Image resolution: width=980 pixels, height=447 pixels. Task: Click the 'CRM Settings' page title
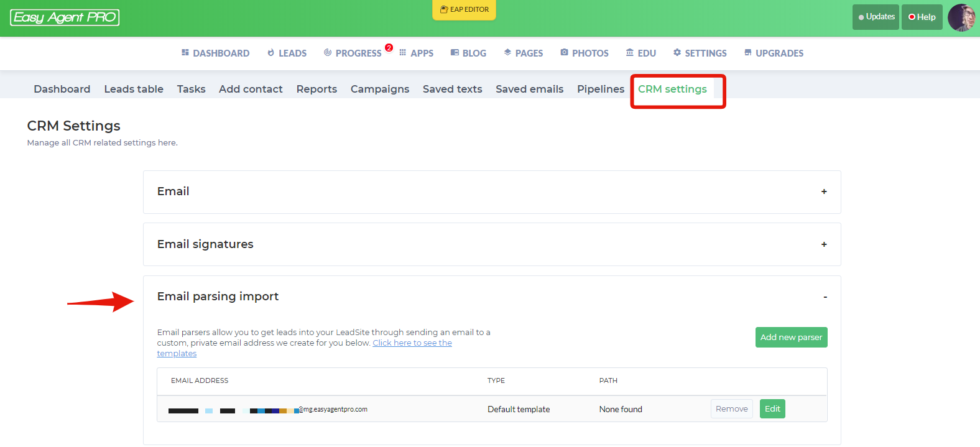73,126
